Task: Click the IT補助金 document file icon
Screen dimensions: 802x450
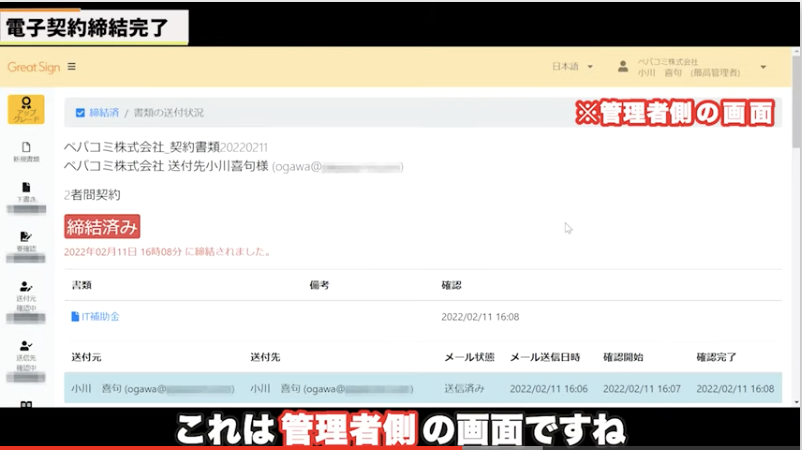Action: tap(75, 317)
